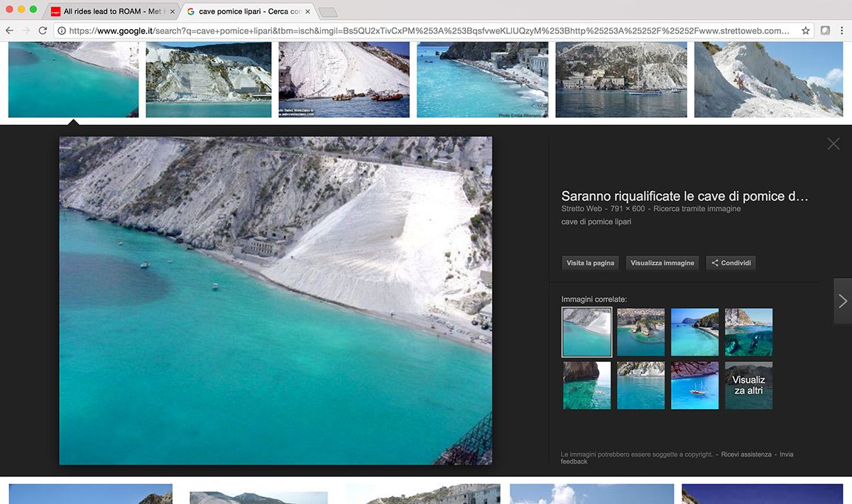Screen dimensions: 852x504
Task: Select the 'cave pomice lipari' tab
Action: pyautogui.click(x=245, y=11)
